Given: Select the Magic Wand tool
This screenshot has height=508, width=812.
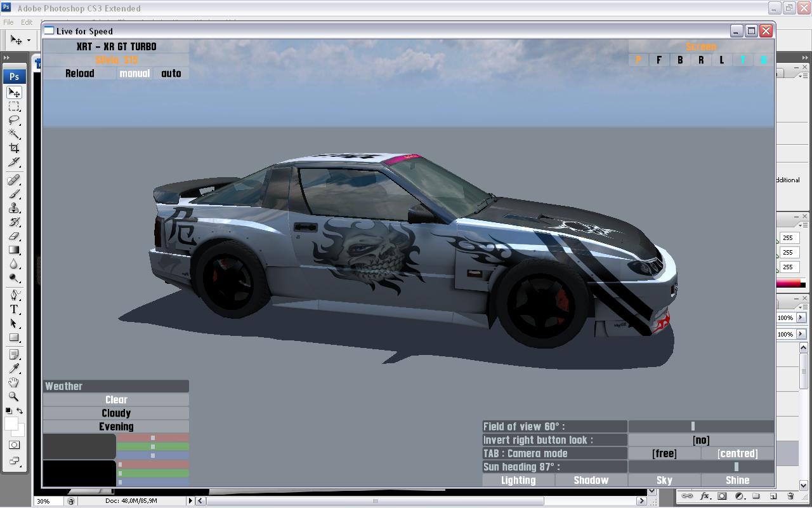Looking at the screenshot, I should coord(14,135).
